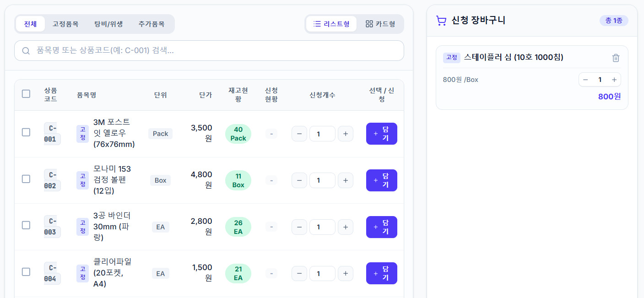Check the box for item C-002

pos(26,179)
